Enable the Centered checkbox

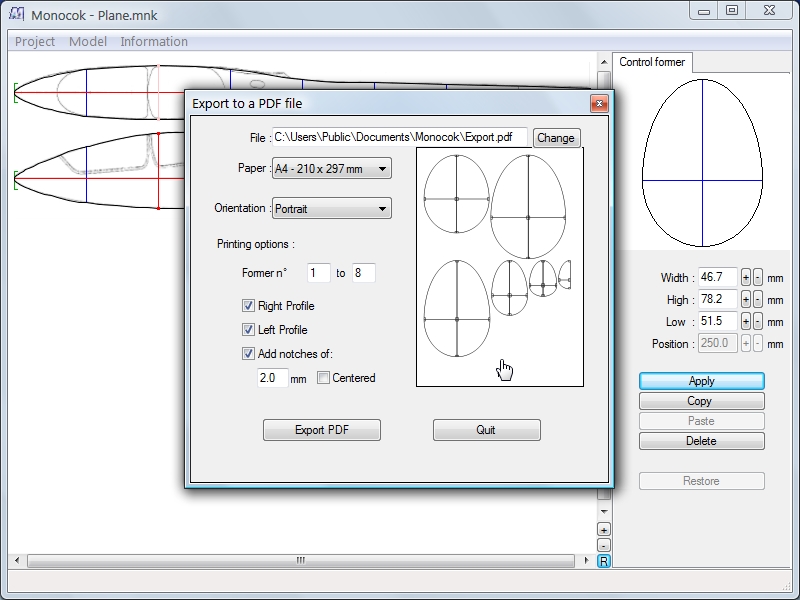click(x=323, y=378)
